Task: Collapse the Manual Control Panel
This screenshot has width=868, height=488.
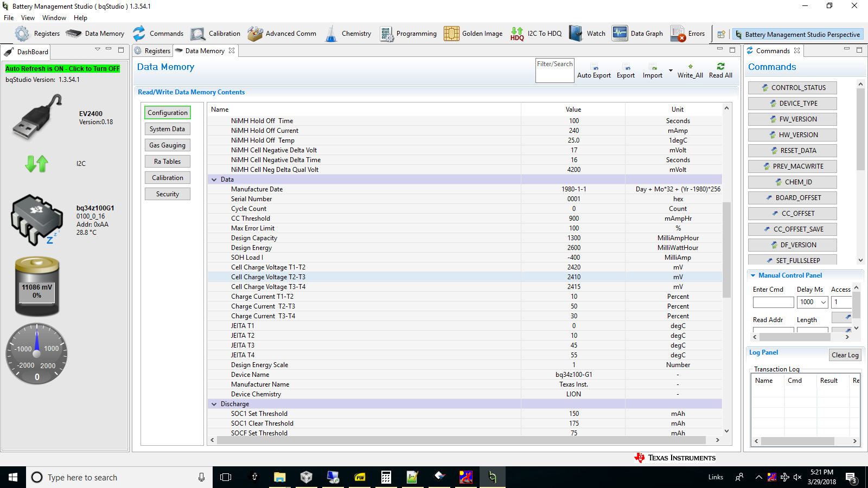Action: pos(753,275)
